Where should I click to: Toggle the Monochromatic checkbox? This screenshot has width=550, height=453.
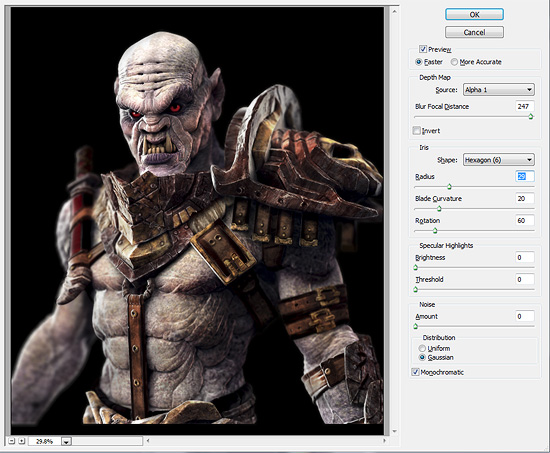[416, 372]
